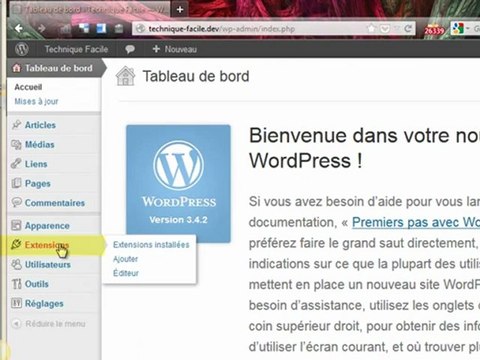This screenshot has width=480, height=360.
Task: Click the Apparence icon in sidebar
Action: click(16, 225)
